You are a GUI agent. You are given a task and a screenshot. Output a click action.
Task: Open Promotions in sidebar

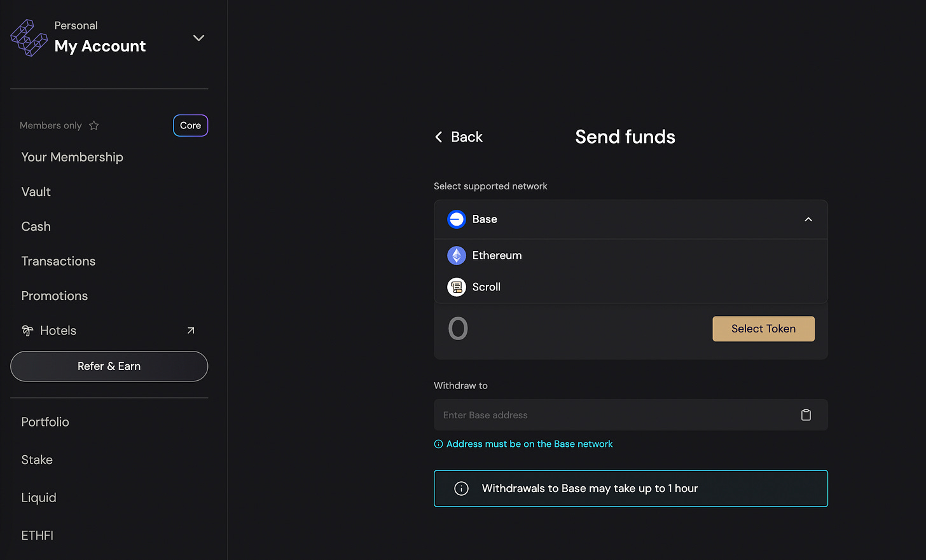point(55,296)
